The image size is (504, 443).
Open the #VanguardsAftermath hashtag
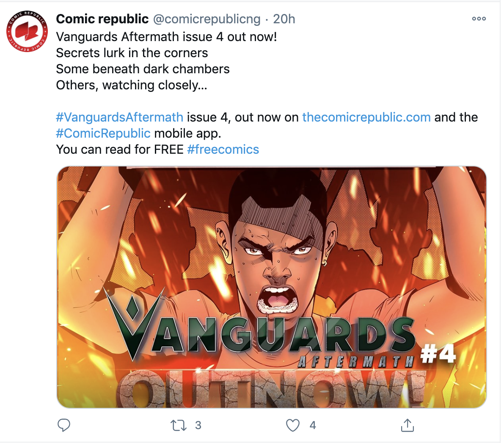point(120,117)
